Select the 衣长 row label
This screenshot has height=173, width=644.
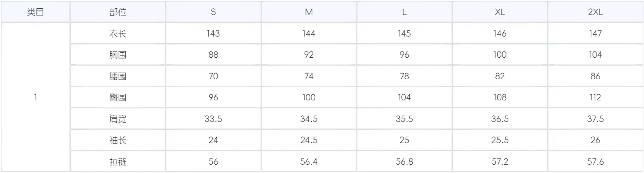[118, 34]
